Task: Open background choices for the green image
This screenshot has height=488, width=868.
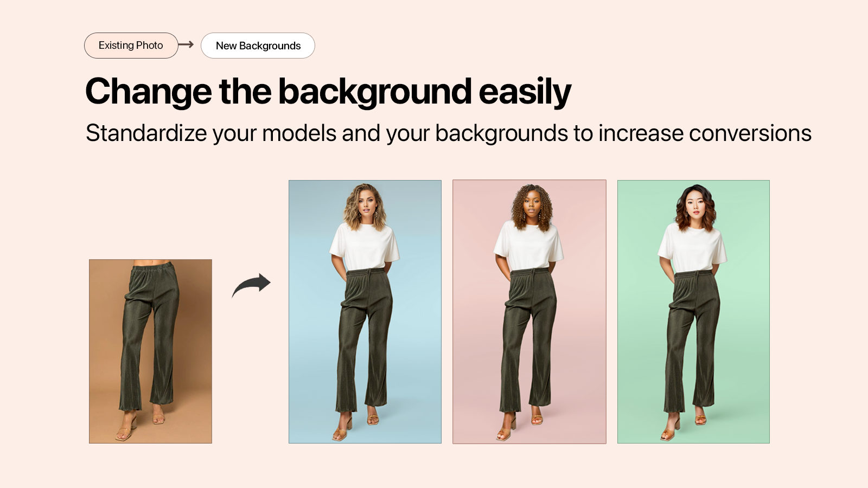Action: click(693, 312)
